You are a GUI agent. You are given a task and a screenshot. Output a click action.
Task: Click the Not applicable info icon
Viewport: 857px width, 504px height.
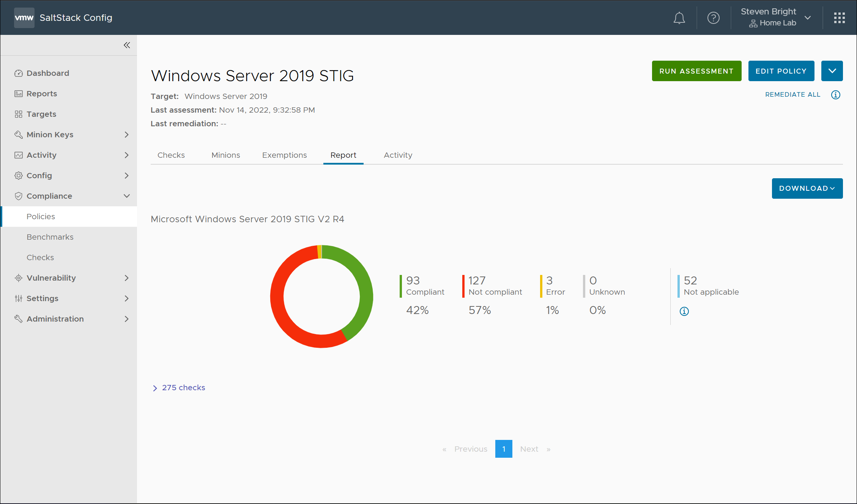tap(684, 311)
